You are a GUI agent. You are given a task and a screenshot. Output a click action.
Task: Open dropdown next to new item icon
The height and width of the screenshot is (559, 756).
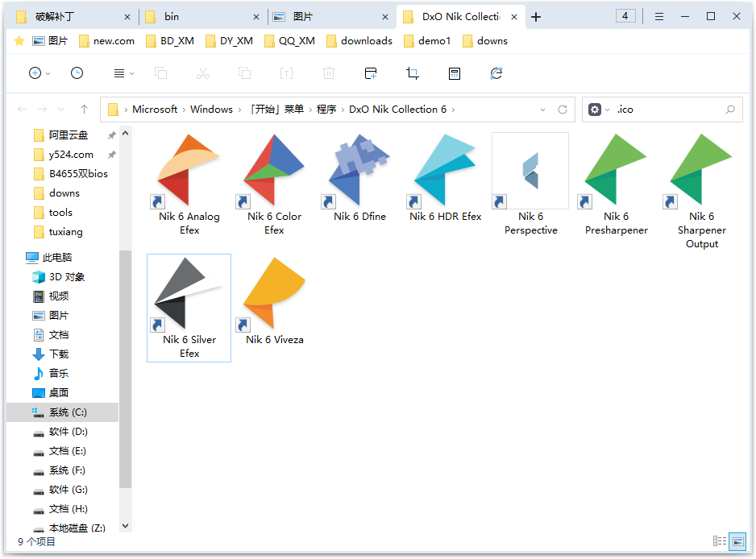click(48, 74)
